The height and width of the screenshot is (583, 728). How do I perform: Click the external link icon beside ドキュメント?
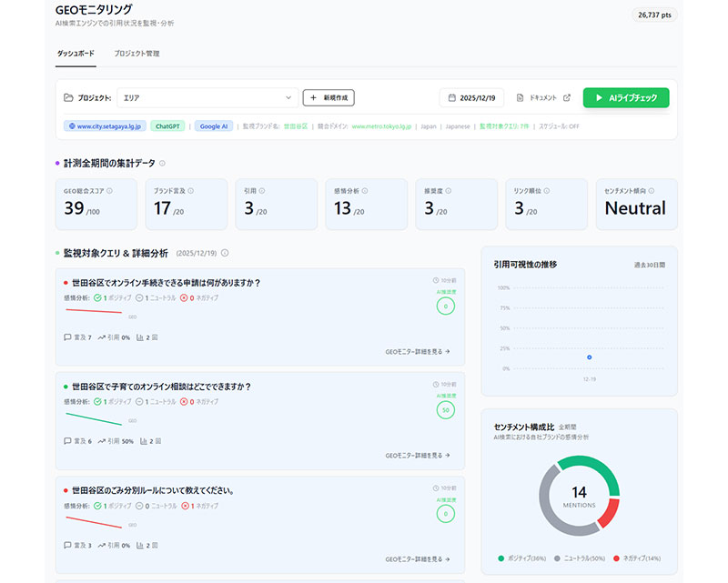click(567, 97)
